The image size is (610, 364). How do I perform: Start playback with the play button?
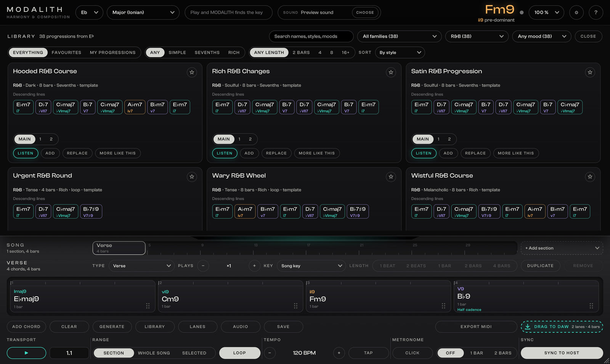26,353
